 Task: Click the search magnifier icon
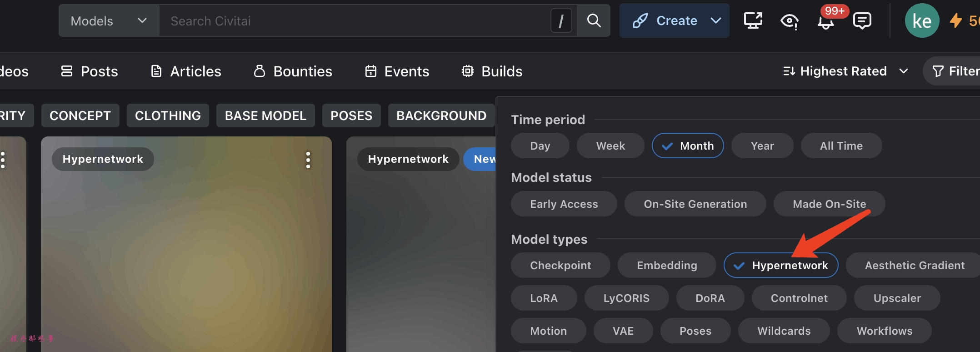coord(594,20)
